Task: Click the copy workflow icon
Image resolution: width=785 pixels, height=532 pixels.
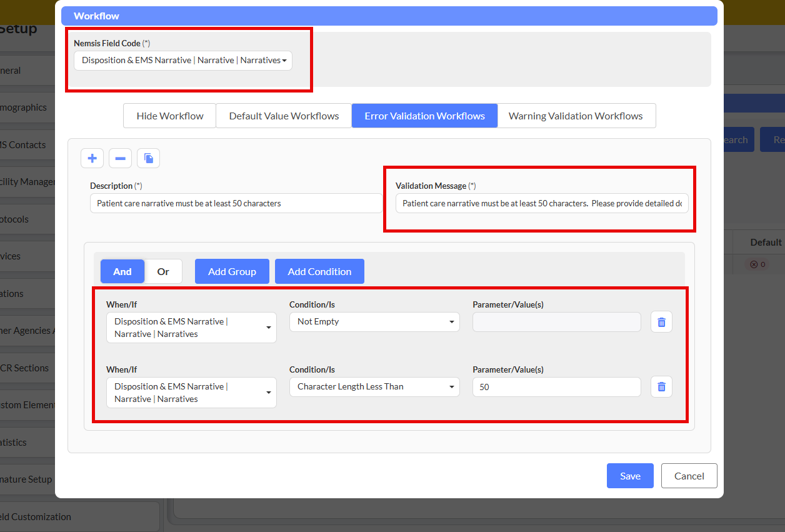Action: (148, 158)
